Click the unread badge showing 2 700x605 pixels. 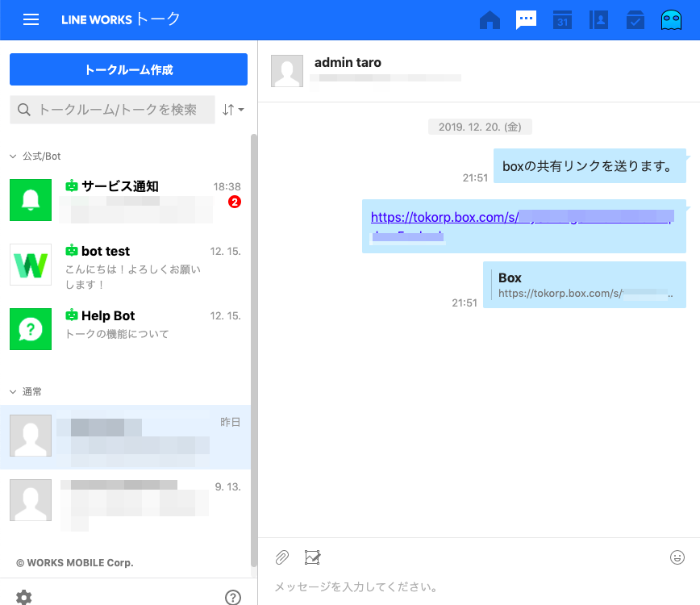click(235, 202)
